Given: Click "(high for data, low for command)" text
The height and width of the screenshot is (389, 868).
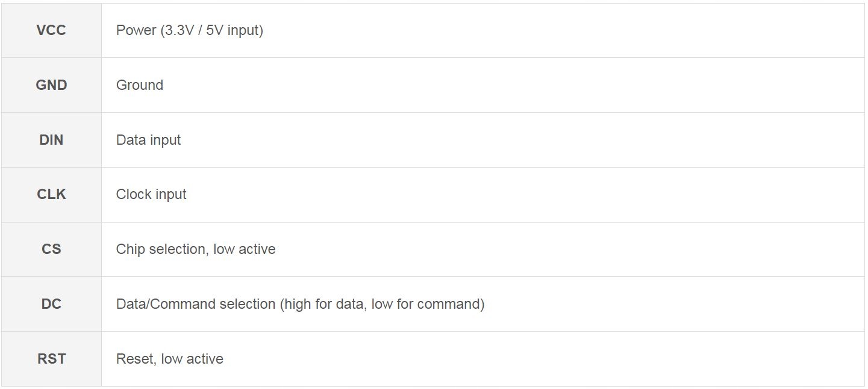Looking at the screenshot, I should point(382,304).
